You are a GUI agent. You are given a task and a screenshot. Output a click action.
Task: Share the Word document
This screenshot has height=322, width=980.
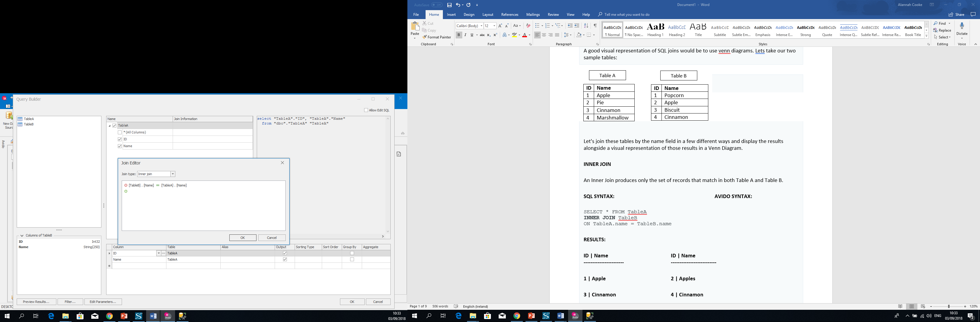click(956, 14)
